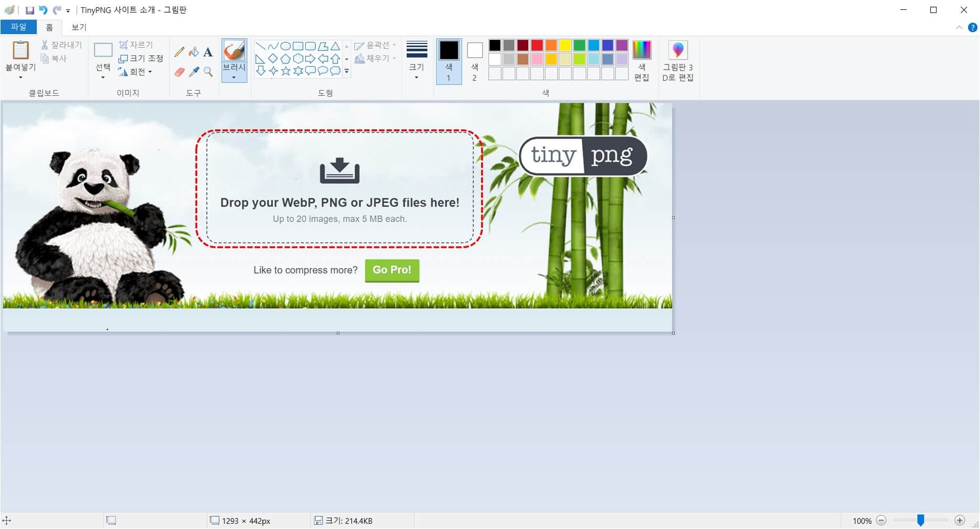The width and height of the screenshot is (980, 529).
Task: Click the zoom out minus button
Action: point(882,521)
